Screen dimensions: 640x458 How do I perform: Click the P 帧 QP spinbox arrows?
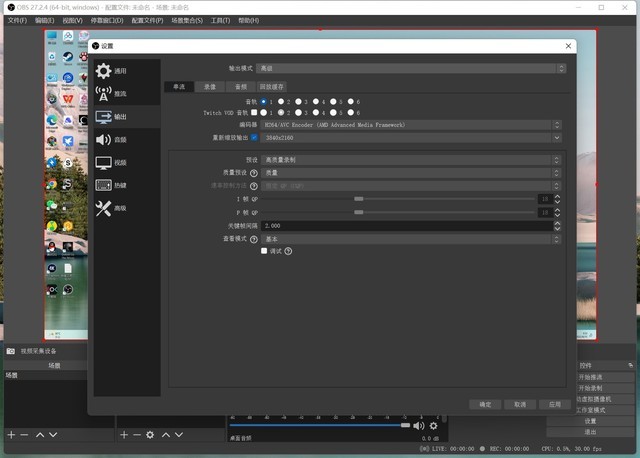pos(557,213)
